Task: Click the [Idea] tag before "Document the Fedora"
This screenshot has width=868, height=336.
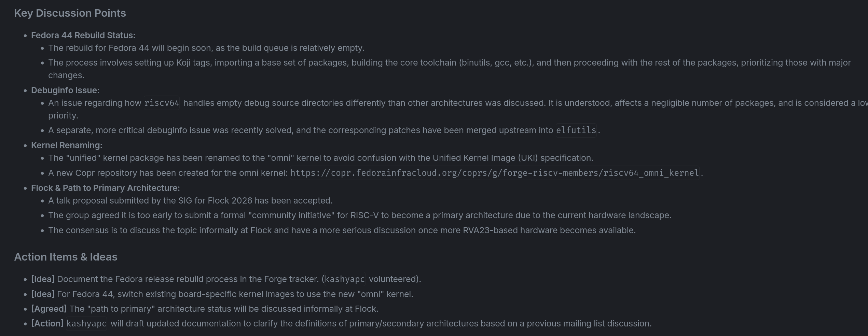Action: pyautogui.click(x=43, y=279)
